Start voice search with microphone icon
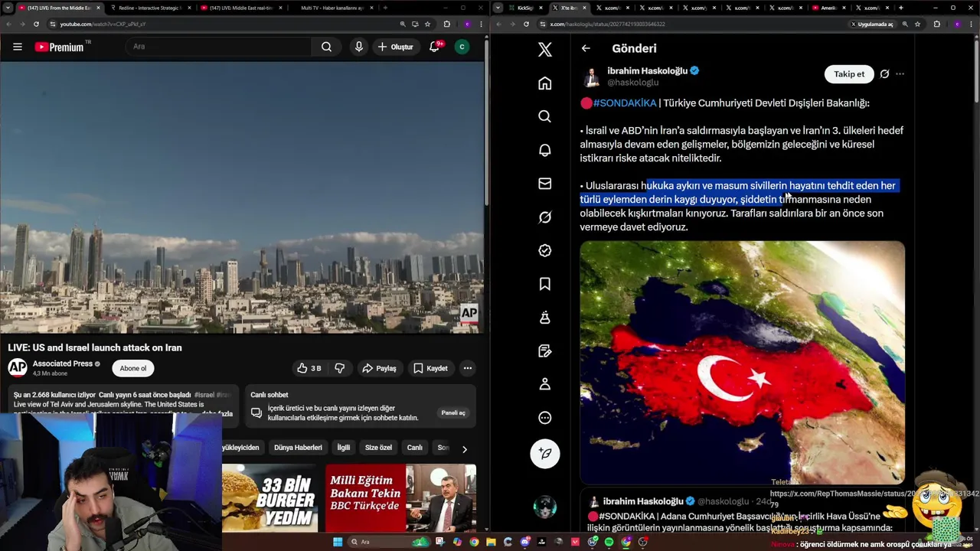980x551 pixels. click(358, 47)
